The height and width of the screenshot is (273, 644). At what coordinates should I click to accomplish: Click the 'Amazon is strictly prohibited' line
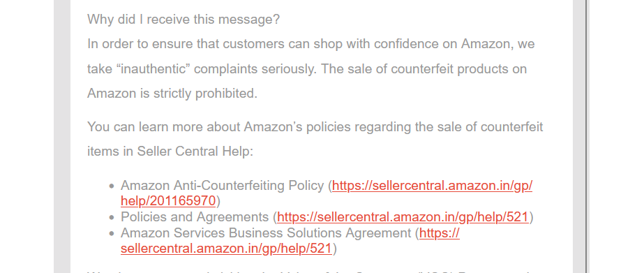click(x=172, y=94)
